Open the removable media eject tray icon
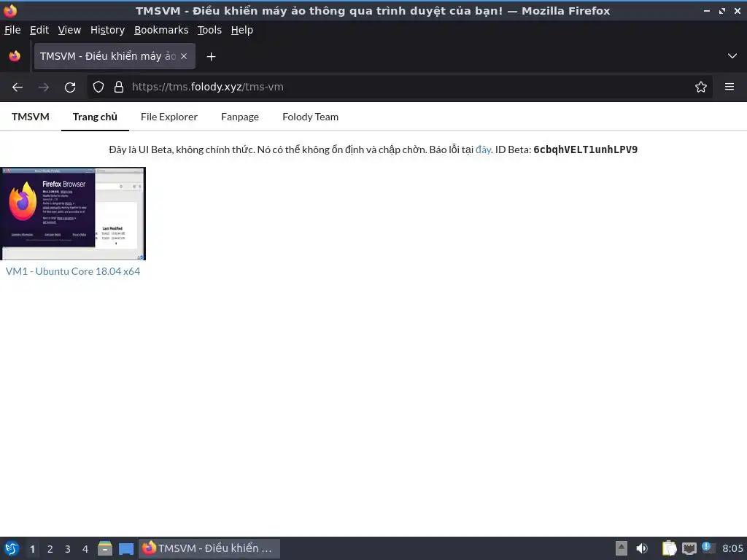747x560 pixels. click(x=622, y=548)
